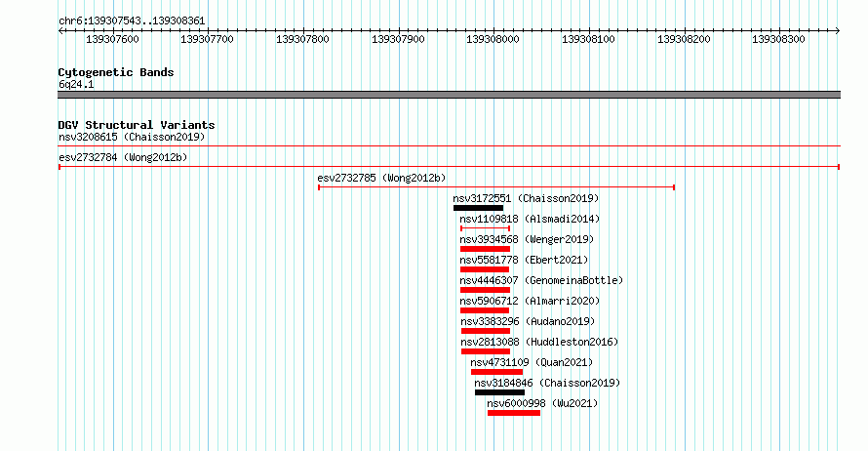Click ruler position 139308200
Image resolution: width=868 pixels, height=451 pixels.
tap(684, 39)
